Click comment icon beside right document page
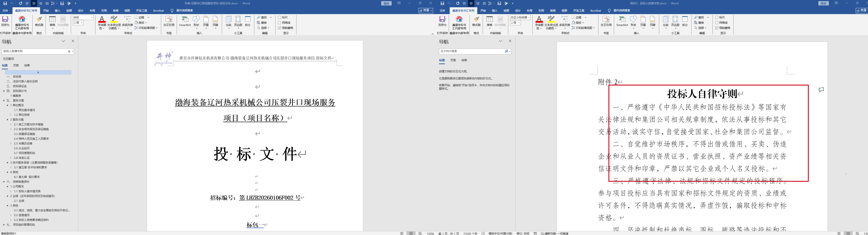The width and height of the screenshot is (868, 235). (x=821, y=90)
